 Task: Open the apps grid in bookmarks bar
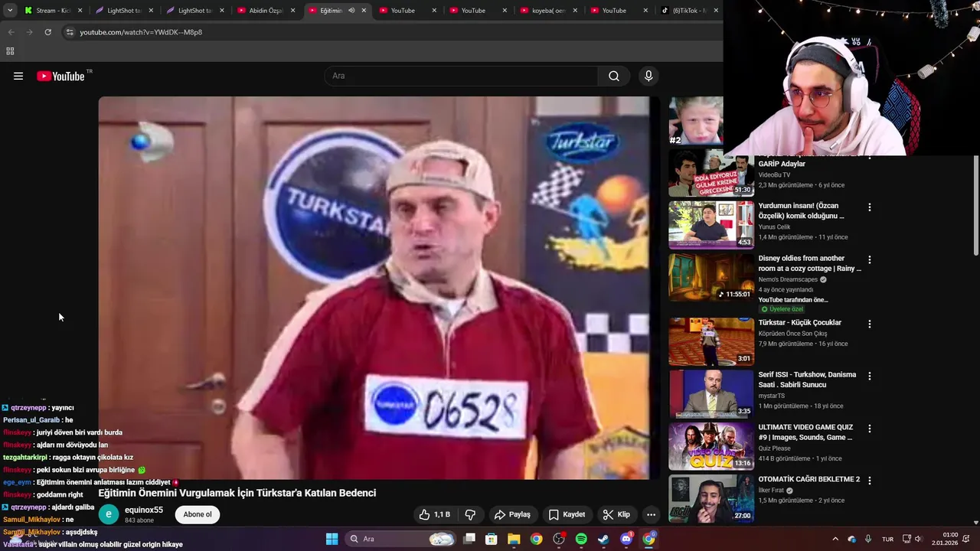click(x=10, y=51)
